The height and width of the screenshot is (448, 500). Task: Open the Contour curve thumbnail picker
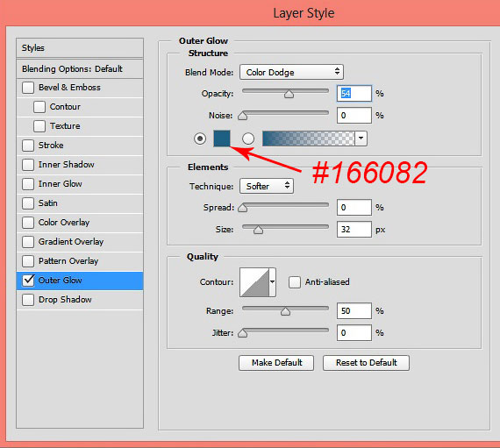(254, 282)
